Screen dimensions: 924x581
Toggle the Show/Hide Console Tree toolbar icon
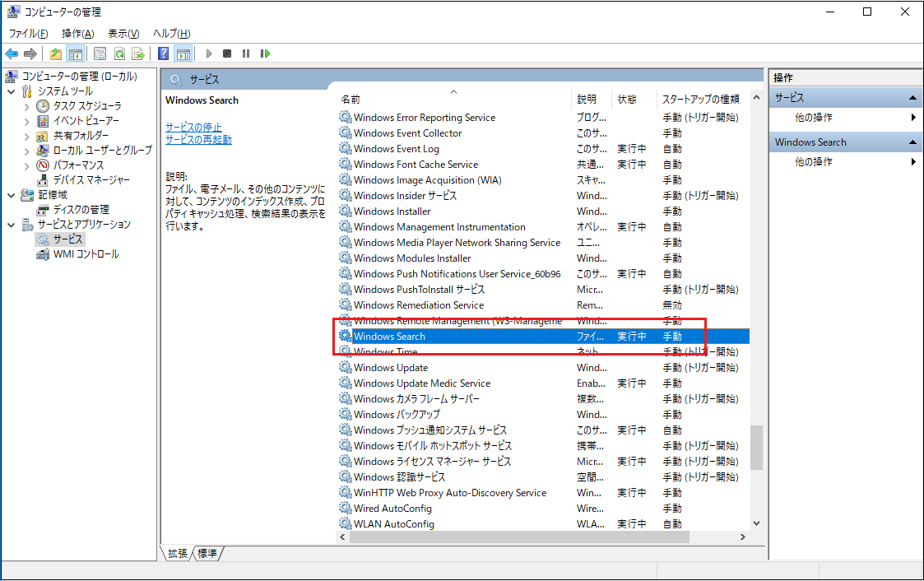76,54
